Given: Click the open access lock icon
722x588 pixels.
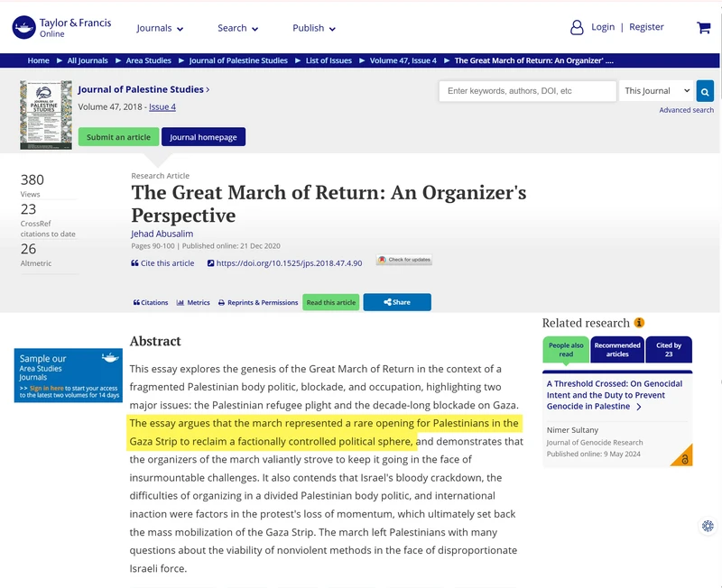Looking at the screenshot, I should pyautogui.click(x=684, y=459).
